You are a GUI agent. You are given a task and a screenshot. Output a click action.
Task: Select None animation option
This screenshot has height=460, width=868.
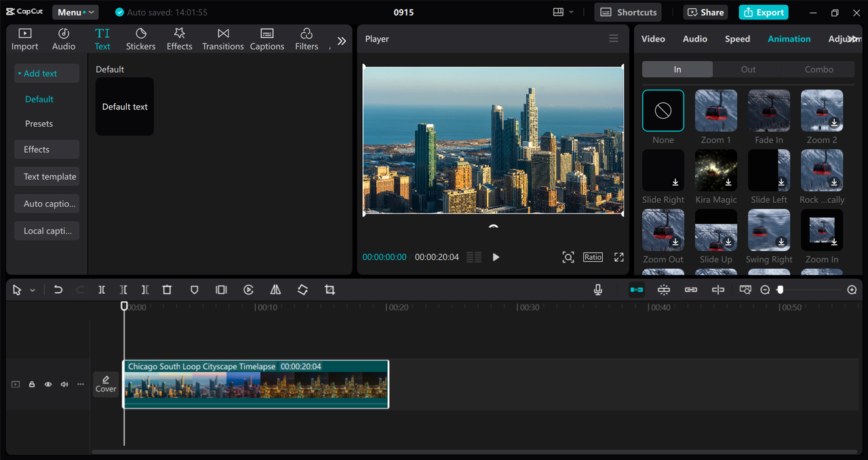point(663,111)
